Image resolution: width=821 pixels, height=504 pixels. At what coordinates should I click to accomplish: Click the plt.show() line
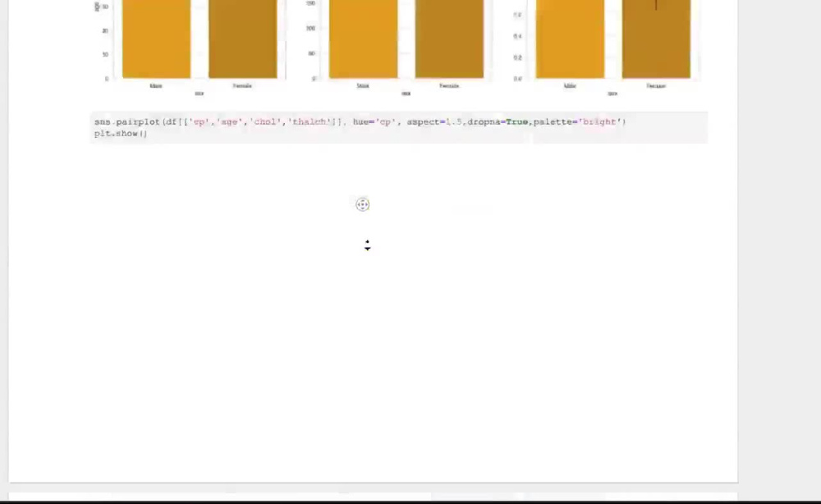(120, 133)
